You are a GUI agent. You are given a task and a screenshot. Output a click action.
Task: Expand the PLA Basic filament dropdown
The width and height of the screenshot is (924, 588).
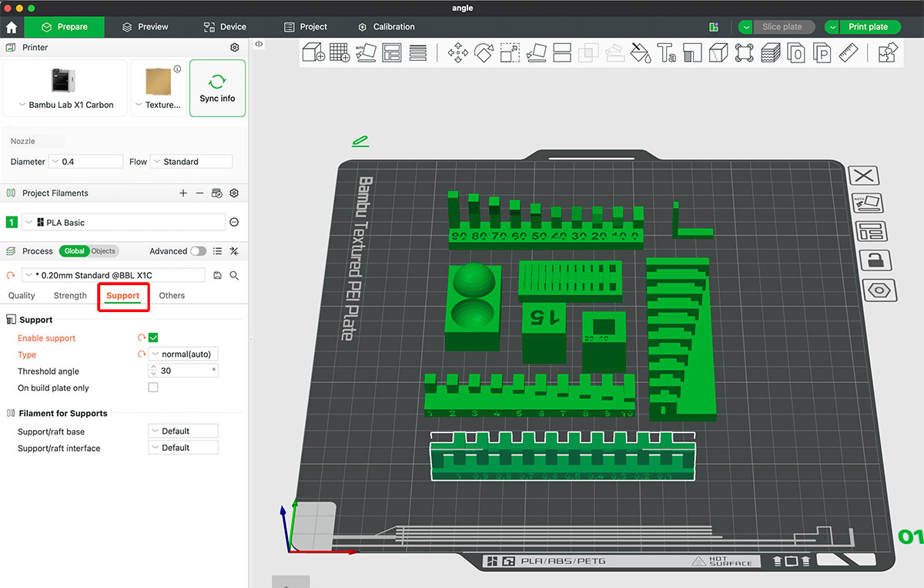(x=123, y=223)
